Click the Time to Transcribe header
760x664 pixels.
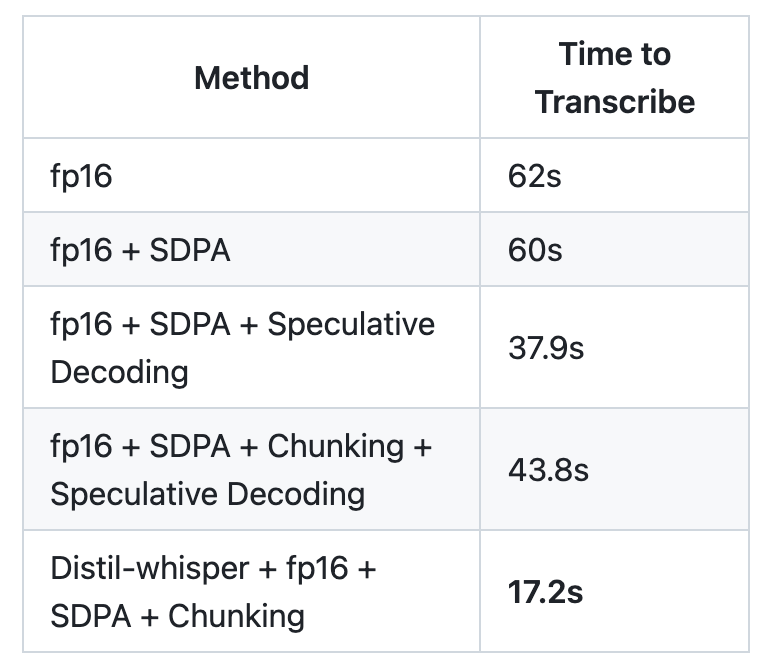pos(615,78)
